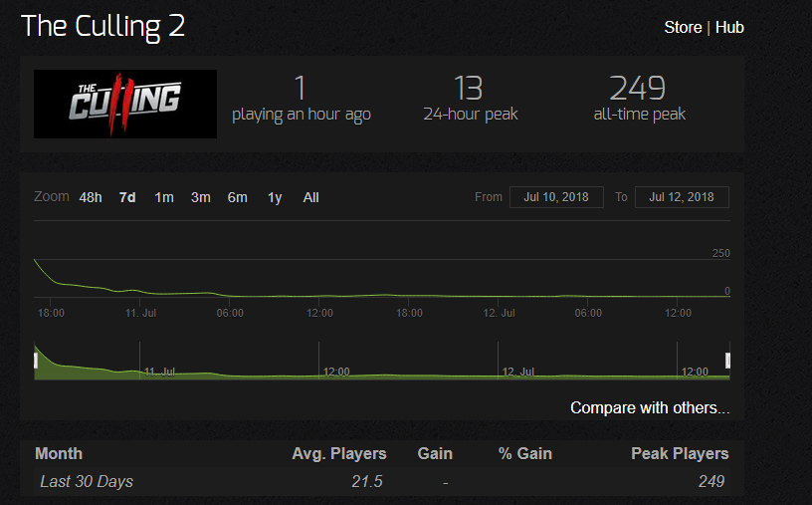Set chart zoom to 48h
The height and width of the screenshot is (505, 812).
click(91, 197)
